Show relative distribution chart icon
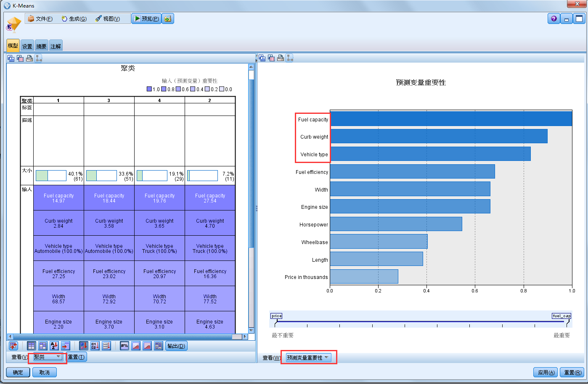 coord(147,346)
